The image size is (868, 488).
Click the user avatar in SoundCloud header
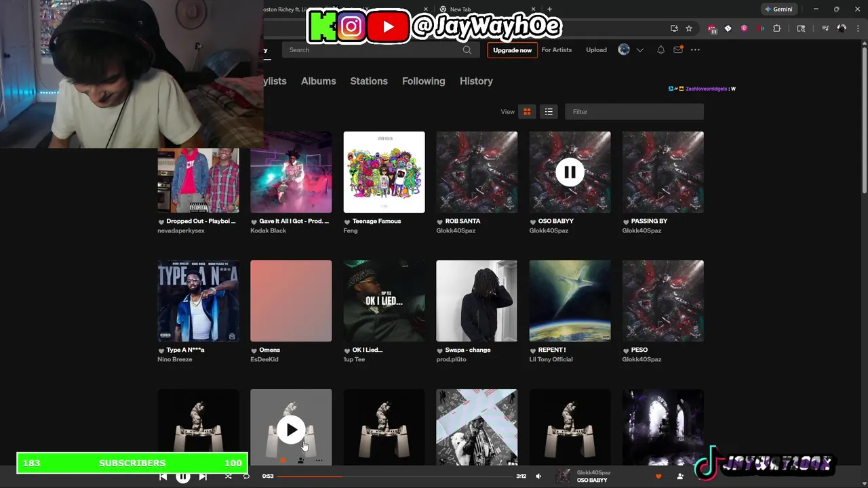point(624,49)
